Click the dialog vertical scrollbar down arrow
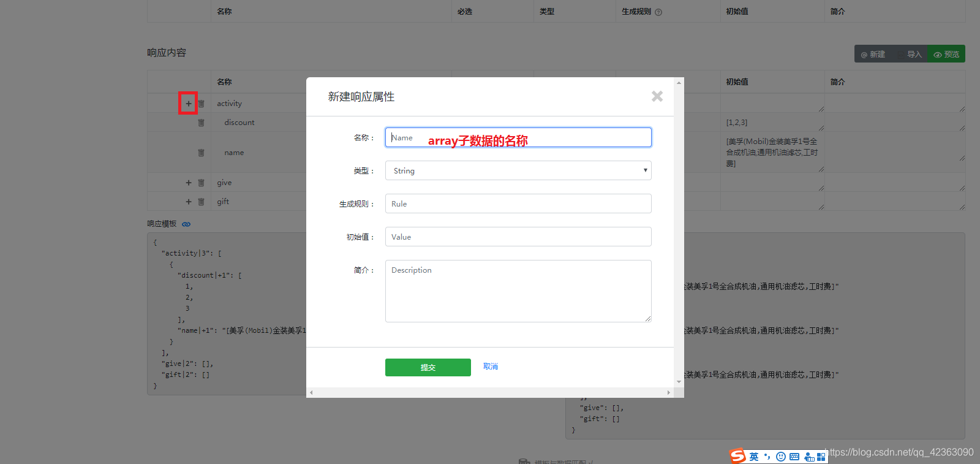This screenshot has height=464, width=980. [x=679, y=382]
